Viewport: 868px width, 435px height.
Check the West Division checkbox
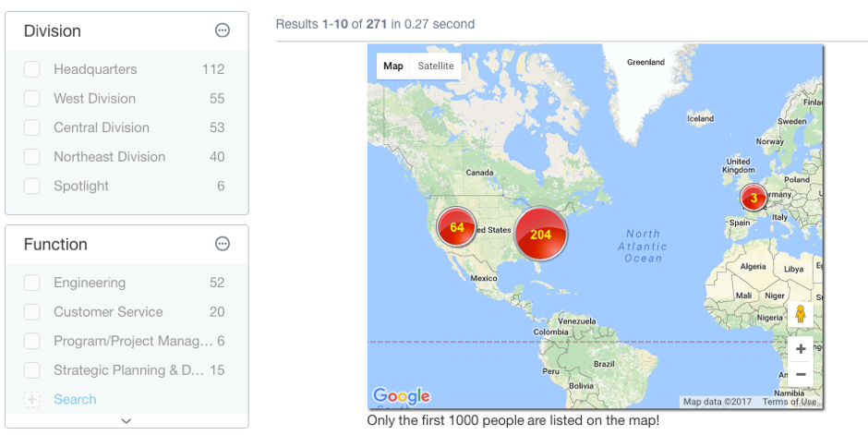tap(31, 99)
